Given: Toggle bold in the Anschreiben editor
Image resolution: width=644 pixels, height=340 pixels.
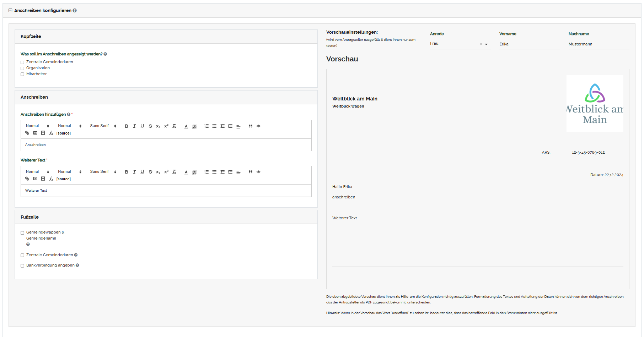Looking at the screenshot, I should [x=126, y=126].
